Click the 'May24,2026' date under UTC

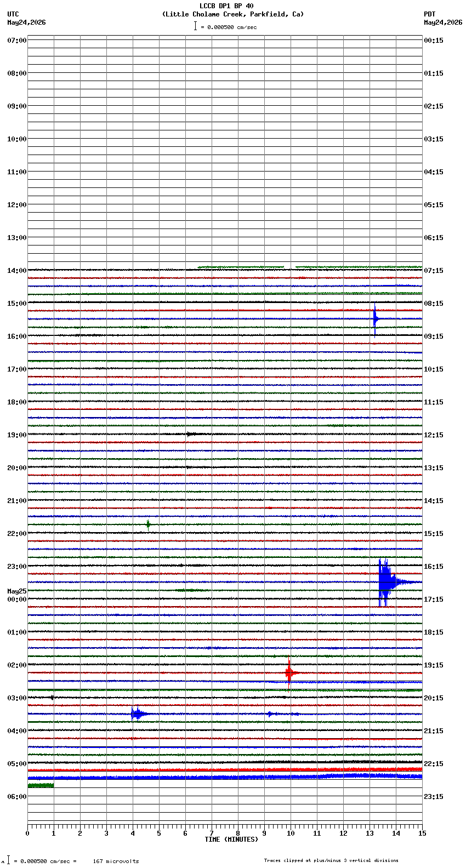tap(26, 22)
